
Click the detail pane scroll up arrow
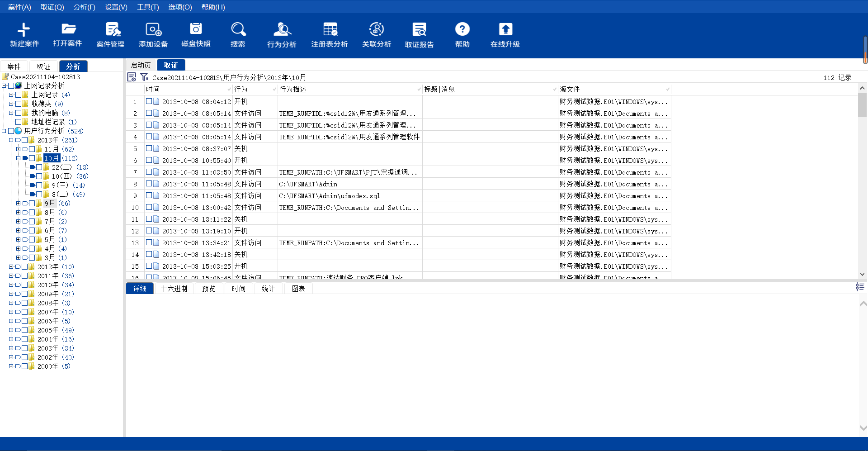pyautogui.click(x=863, y=304)
